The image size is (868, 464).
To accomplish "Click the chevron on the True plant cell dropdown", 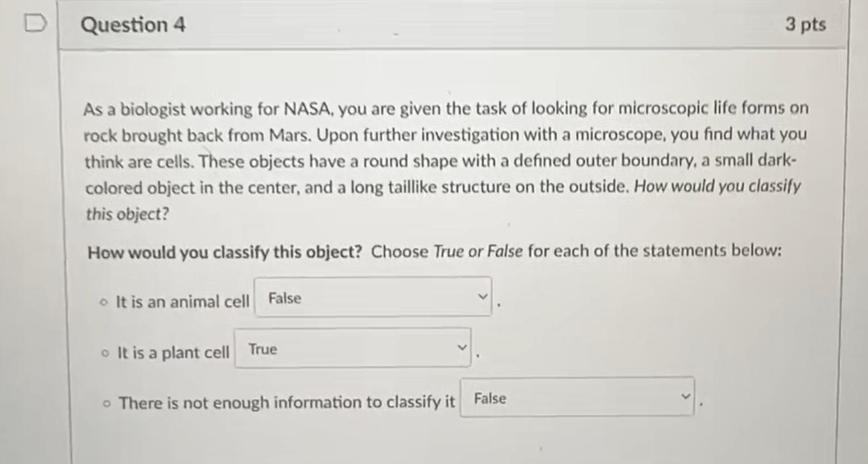I will point(462,347).
